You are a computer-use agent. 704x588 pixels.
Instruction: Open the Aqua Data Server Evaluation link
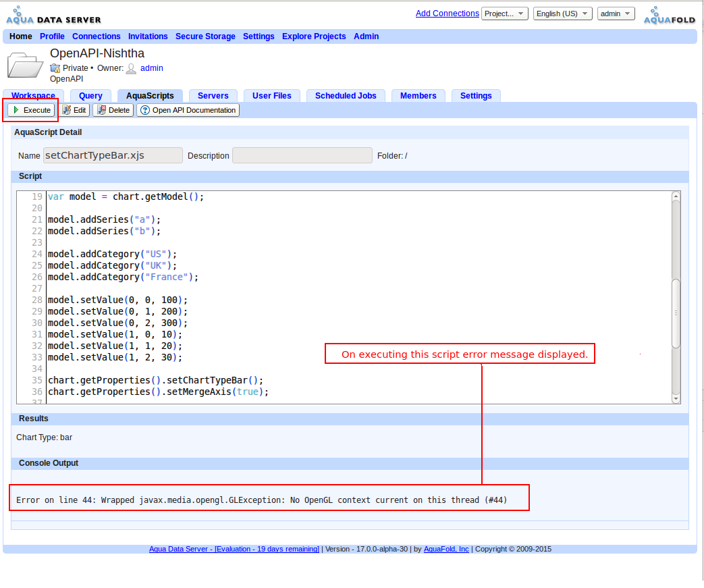234,550
